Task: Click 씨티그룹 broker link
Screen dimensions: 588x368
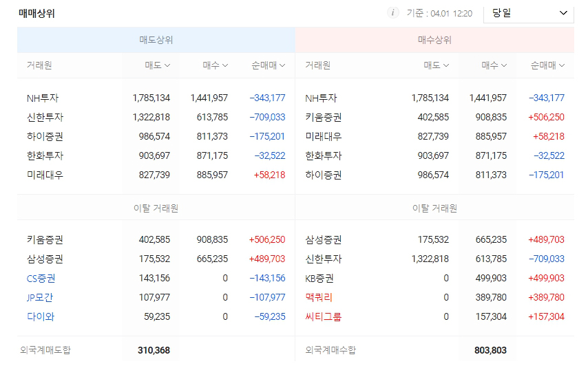Action: point(323,316)
